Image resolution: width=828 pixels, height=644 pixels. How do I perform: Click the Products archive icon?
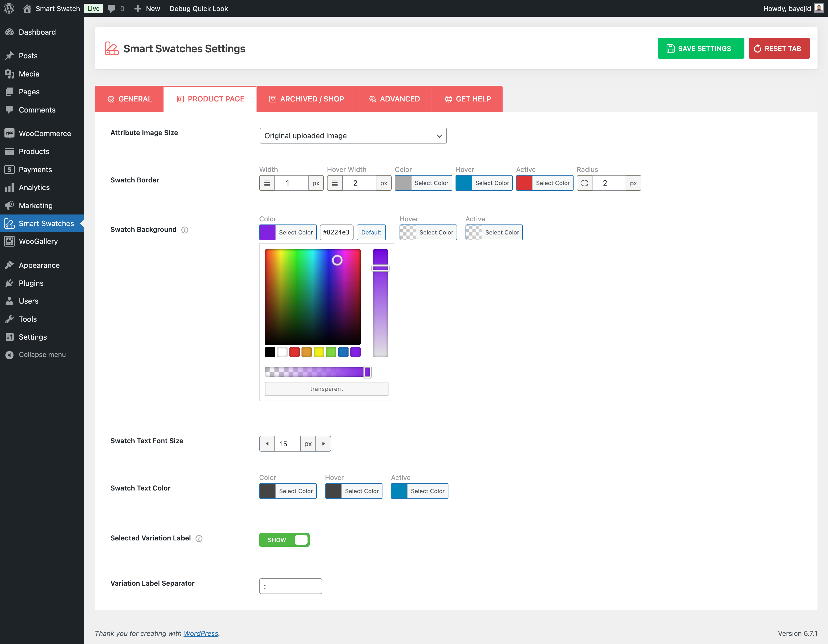tap(9, 152)
